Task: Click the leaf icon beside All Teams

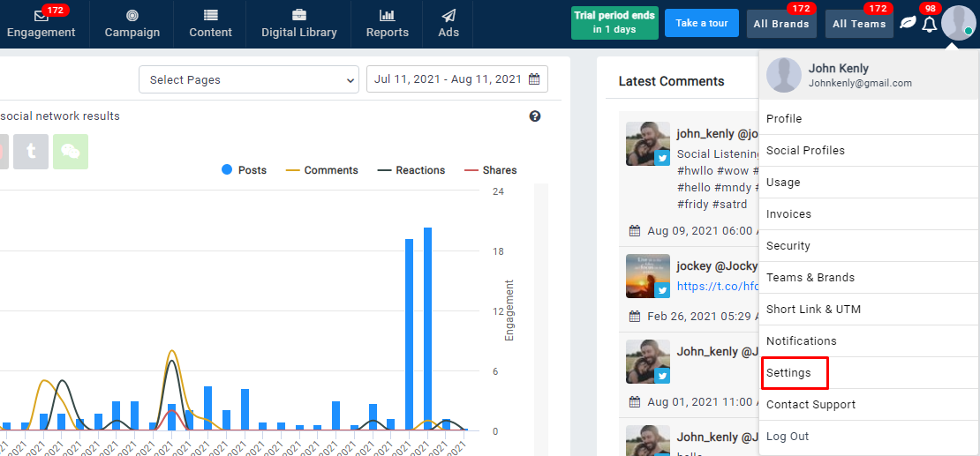Action: [907, 24]
